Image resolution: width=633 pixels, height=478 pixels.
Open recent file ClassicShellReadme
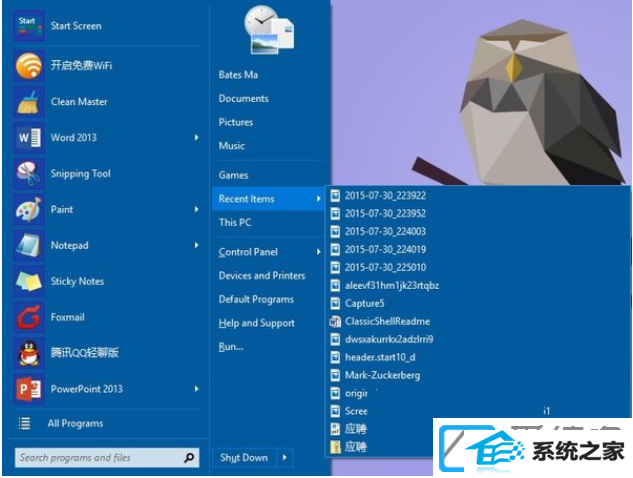pyautogui.click(x=388, y=321)
